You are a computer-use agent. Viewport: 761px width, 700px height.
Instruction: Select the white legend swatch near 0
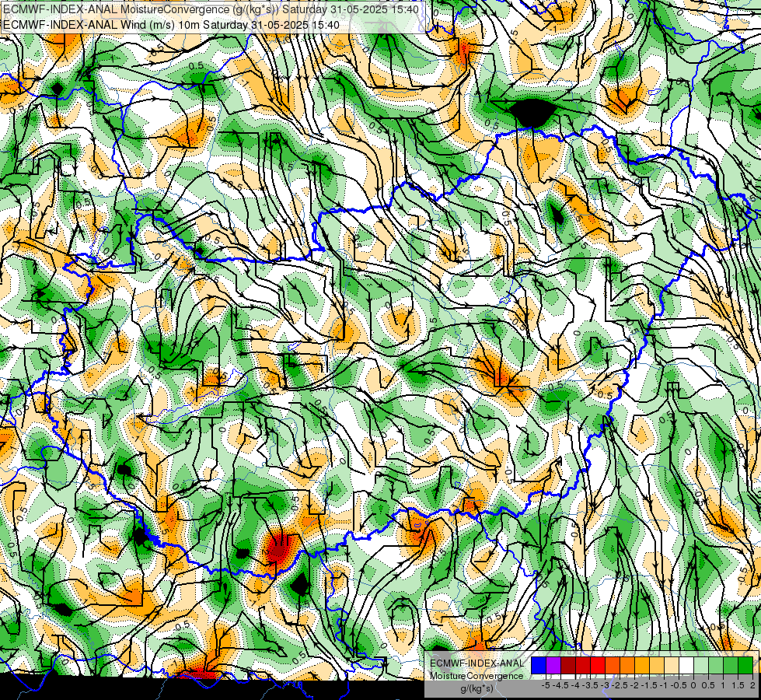coord(686,665)
